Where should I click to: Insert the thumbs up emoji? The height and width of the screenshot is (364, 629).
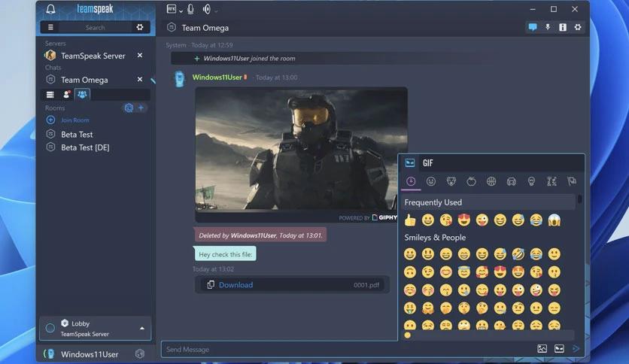410,220
